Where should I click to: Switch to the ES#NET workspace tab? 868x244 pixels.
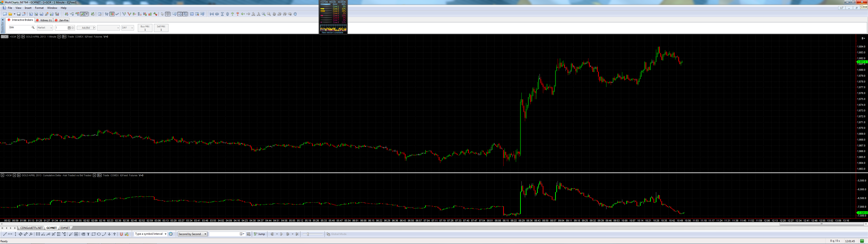[65, 228]
